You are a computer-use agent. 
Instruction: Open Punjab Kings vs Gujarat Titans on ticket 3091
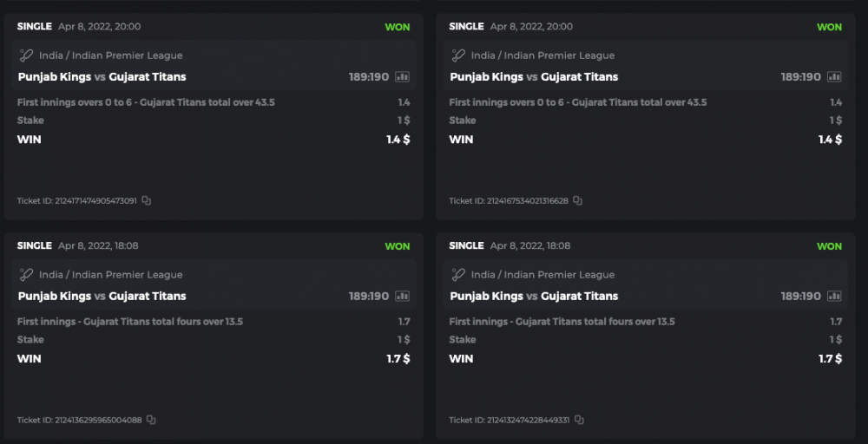[x=102, y=77]
